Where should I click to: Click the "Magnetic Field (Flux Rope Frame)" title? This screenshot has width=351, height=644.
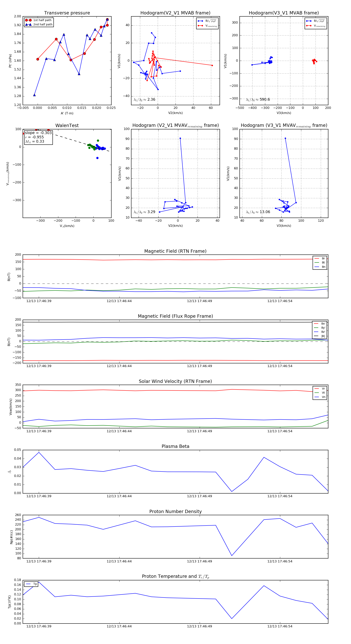click(175, 316)
